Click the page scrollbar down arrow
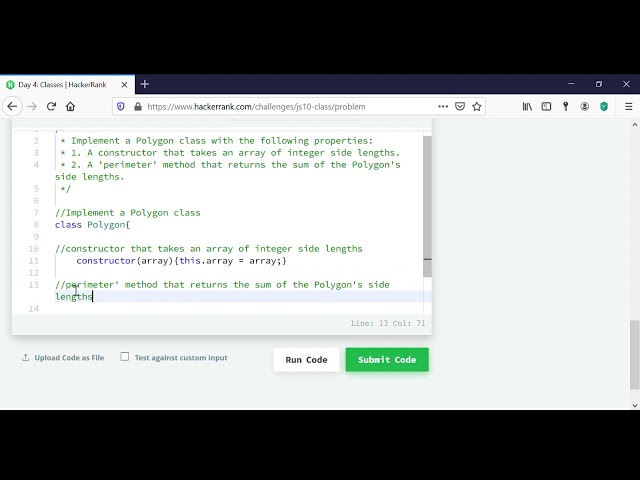The width and height of the screenshot is (640, 480). (635, 405)
